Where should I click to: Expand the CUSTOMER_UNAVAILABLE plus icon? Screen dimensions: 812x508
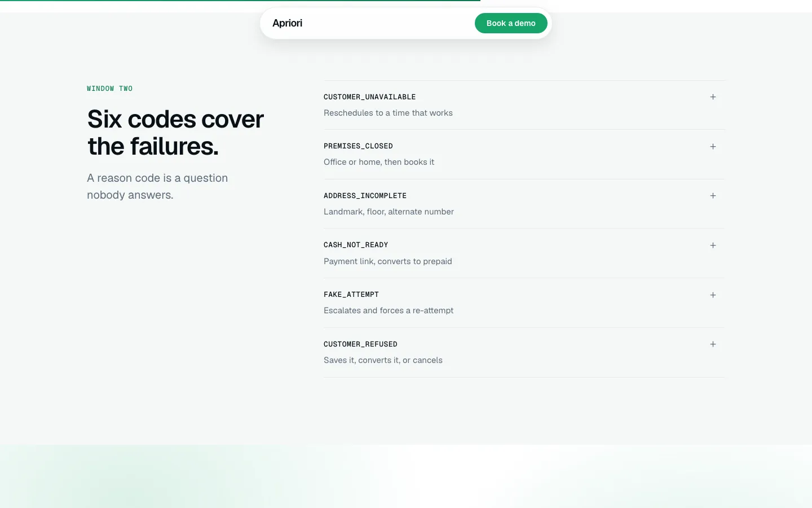pyautogui.click(x=713, y=97)
